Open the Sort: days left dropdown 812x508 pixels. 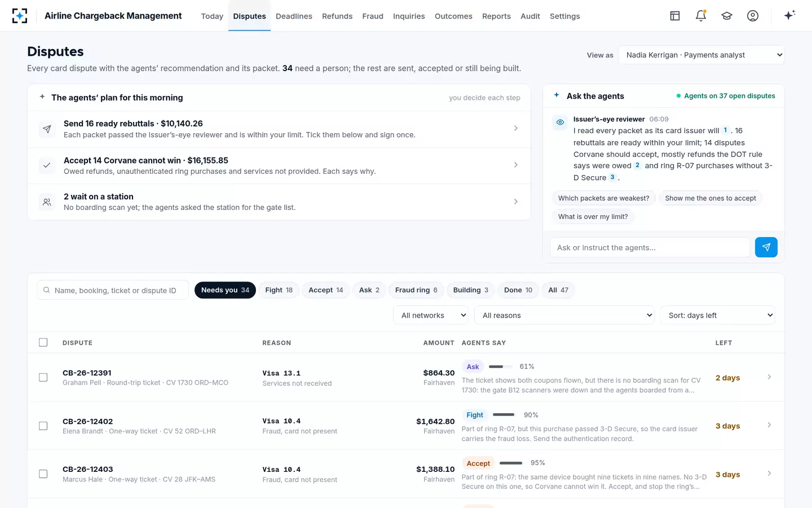pyautogui.click(x=718, y=316)
